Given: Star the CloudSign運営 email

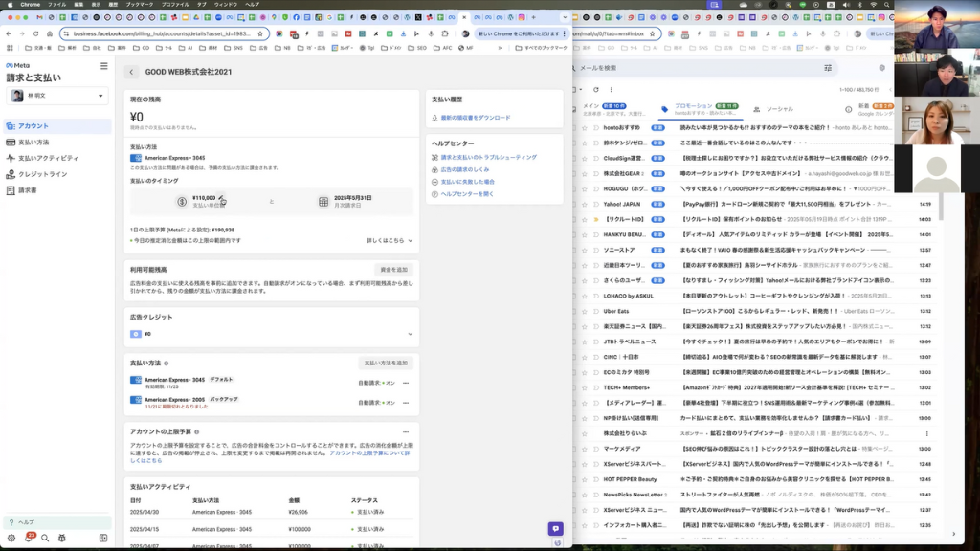Looking at the screenshot, I should click(585, 159).
